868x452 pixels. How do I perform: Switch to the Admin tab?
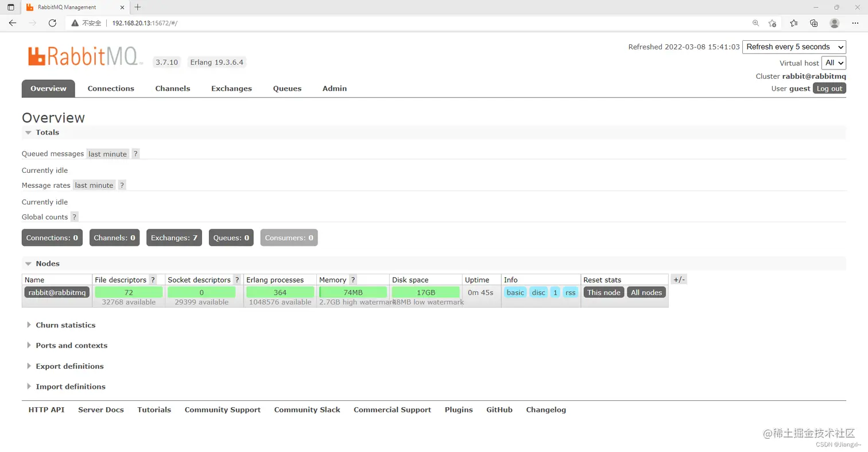point(335,88)
